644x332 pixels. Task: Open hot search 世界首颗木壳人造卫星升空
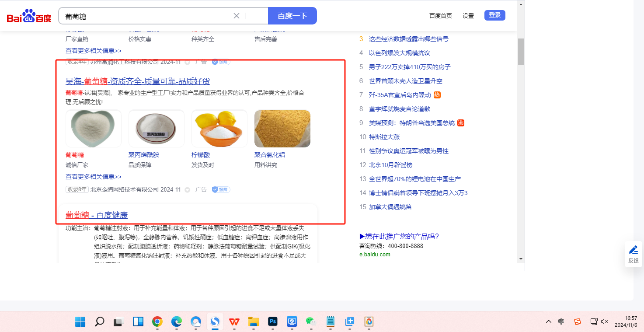click(406, 81)
